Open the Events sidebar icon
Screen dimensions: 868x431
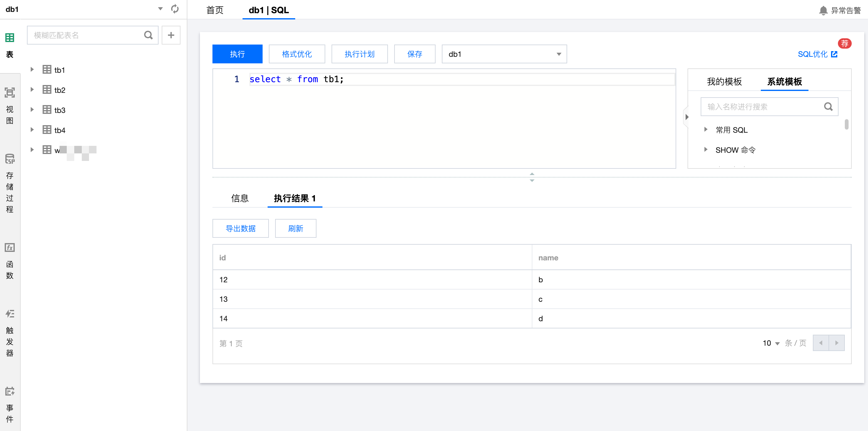pyautogui.click(x=10, y=391)
